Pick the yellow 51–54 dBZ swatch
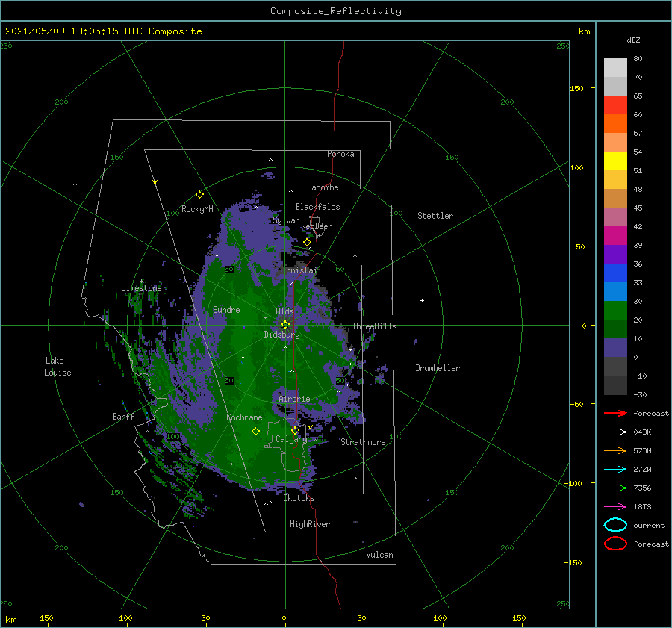Viewport: 672px width, 628px height. 615,161
